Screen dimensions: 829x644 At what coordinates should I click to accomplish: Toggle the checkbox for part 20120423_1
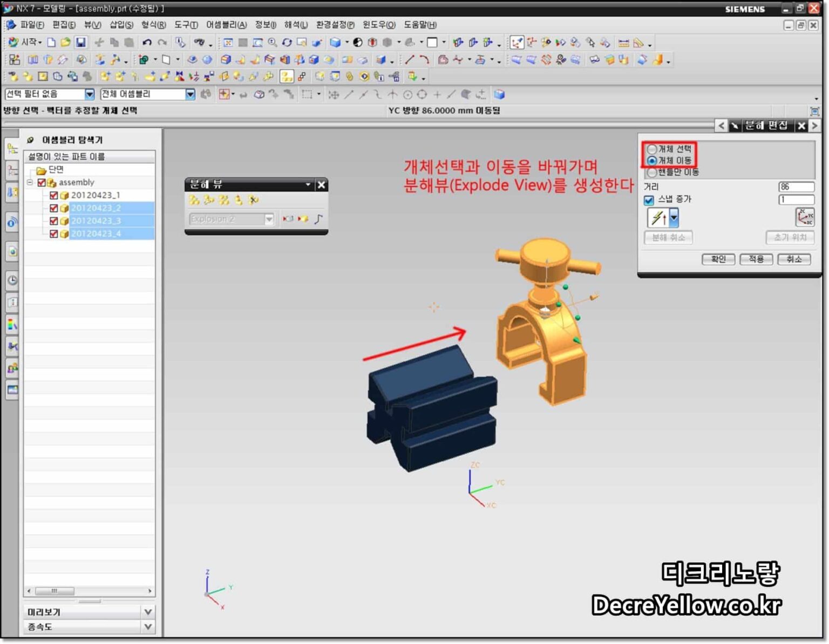[53, 195]
